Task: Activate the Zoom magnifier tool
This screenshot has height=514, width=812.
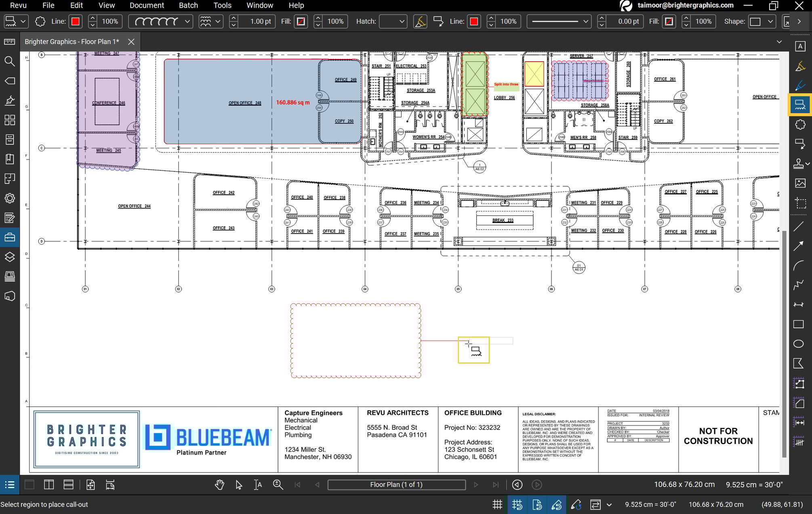Action: tap(278, 485)
